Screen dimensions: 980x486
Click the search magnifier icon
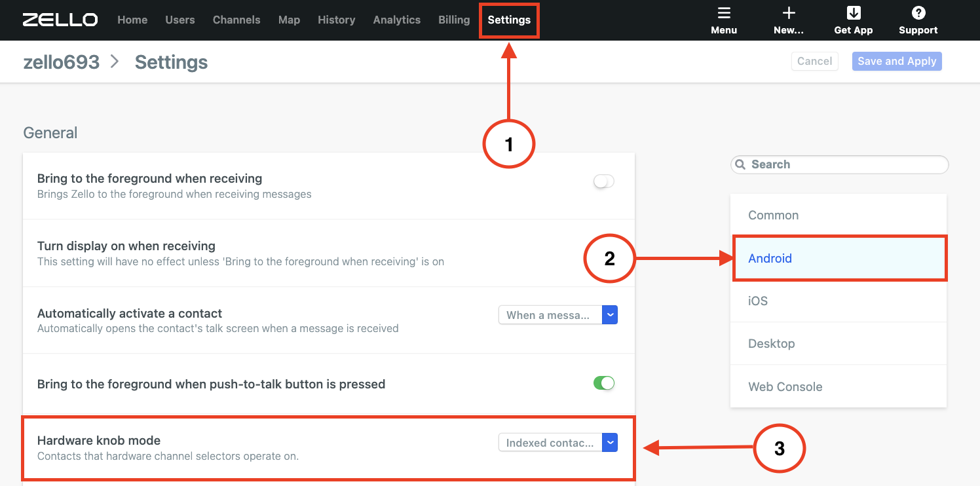coord(740,164)
